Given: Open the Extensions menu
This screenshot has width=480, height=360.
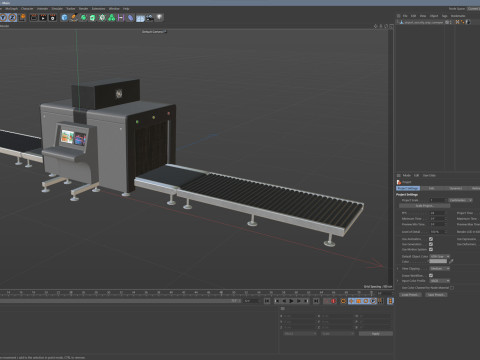Looking at the screenshot, I should click(x=98, y=9).
